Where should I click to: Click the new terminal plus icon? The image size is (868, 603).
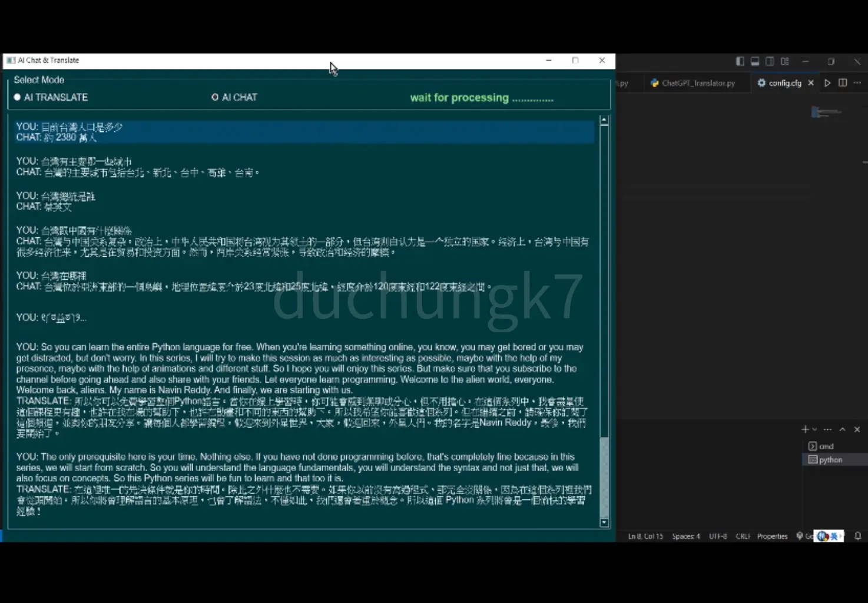coord(805,429)
